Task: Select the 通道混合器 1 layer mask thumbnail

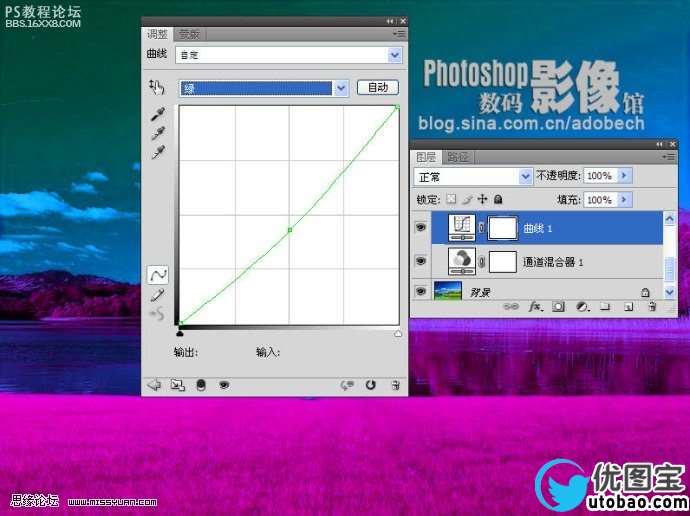Action: (503, 262)
